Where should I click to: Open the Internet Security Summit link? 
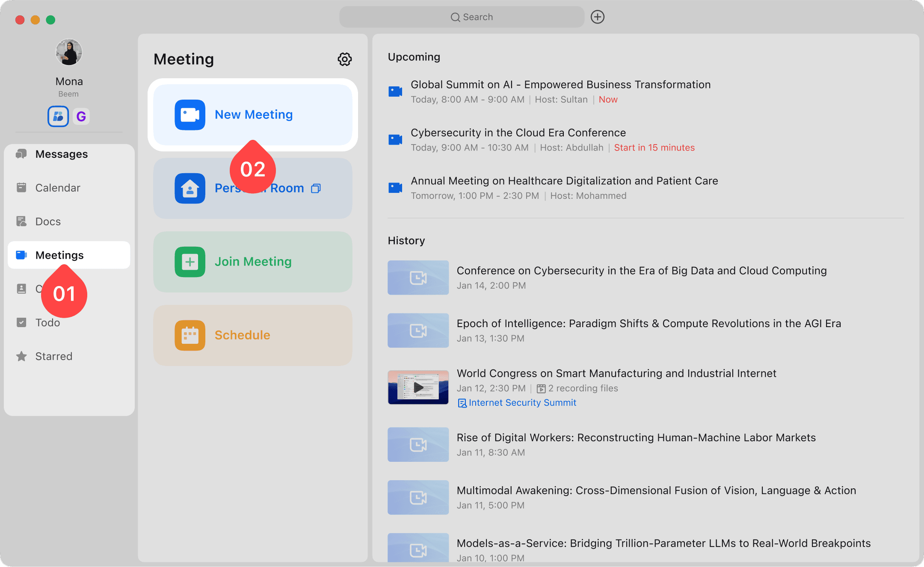(x=522, y=403)
